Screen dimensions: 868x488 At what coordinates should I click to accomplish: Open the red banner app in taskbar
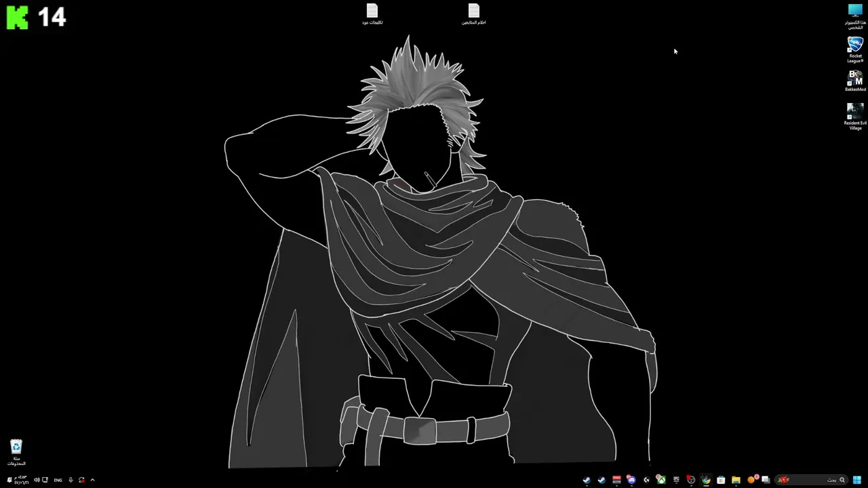[616, 480]
